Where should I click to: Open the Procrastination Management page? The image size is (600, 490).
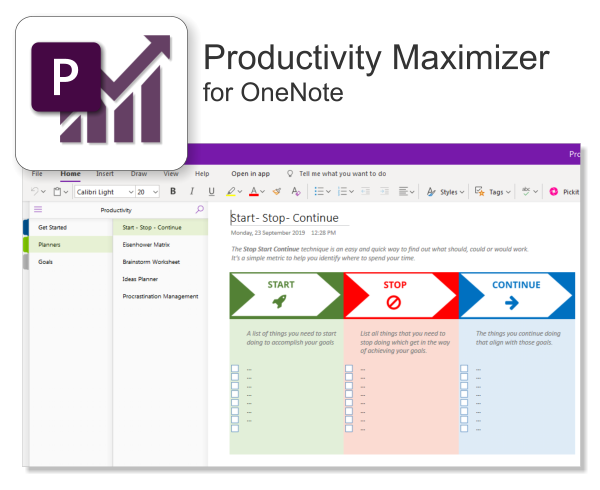click(160, 296)
